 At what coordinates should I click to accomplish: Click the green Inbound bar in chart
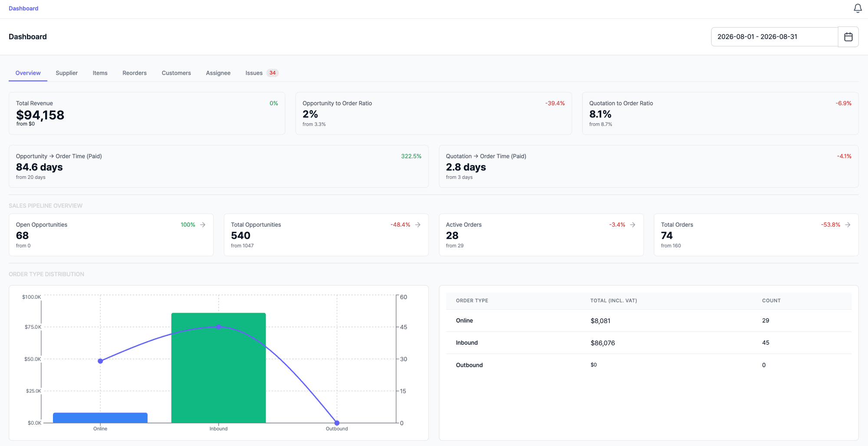[218, 368]
